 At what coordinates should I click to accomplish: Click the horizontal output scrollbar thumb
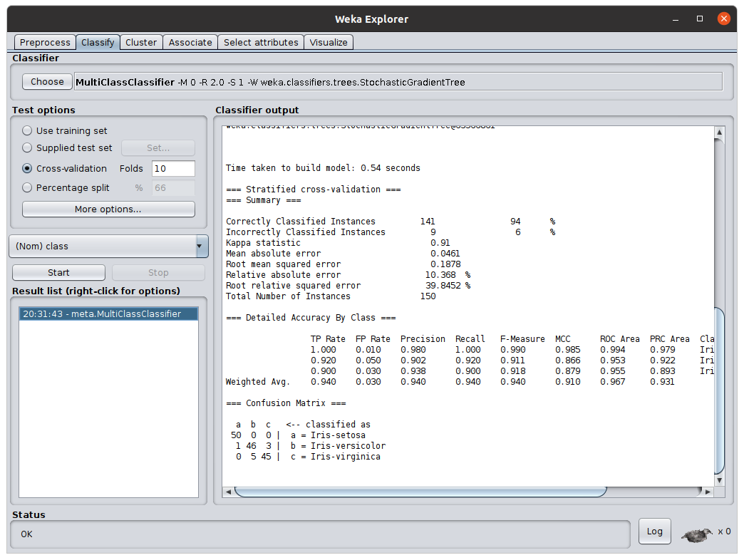420,492
